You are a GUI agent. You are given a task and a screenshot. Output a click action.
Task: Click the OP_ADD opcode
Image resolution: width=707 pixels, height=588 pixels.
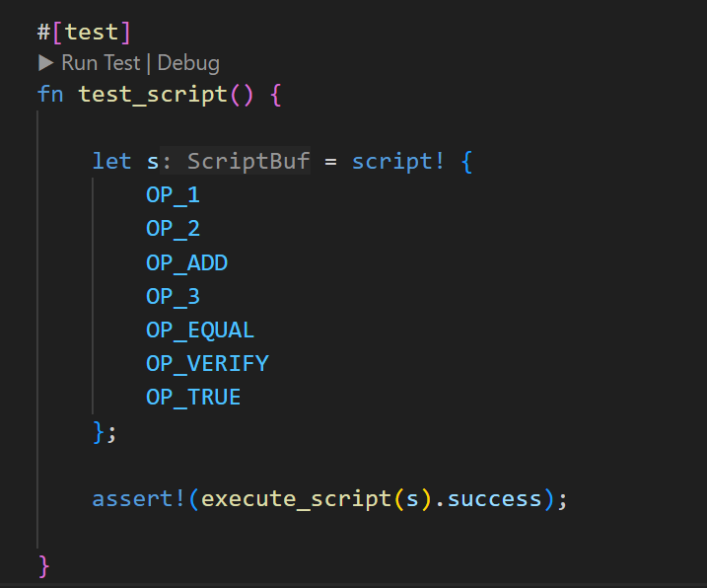click(x=186, y=262)
